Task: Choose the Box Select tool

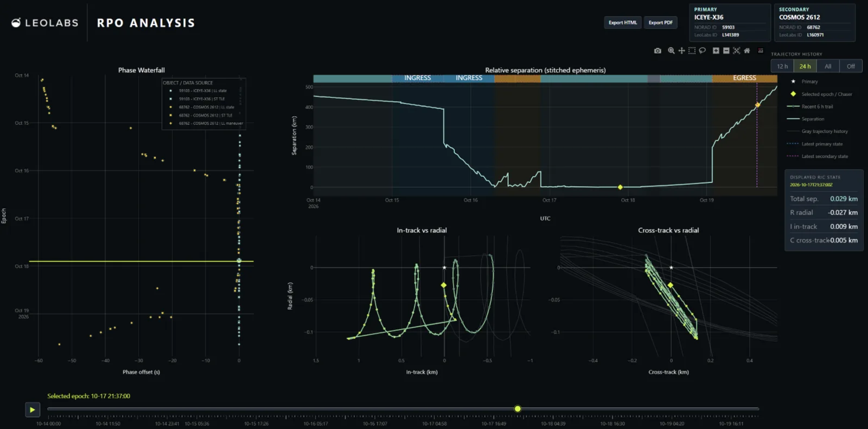Action: 692,51
